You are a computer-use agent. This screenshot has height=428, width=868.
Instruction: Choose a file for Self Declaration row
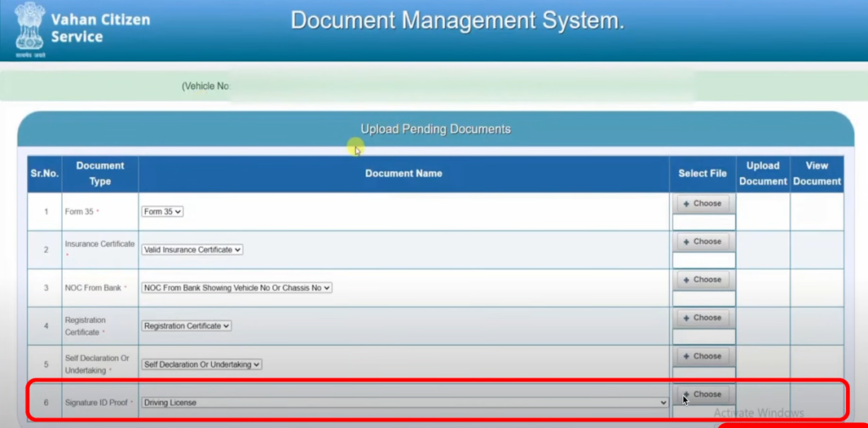tap(702, 357)
